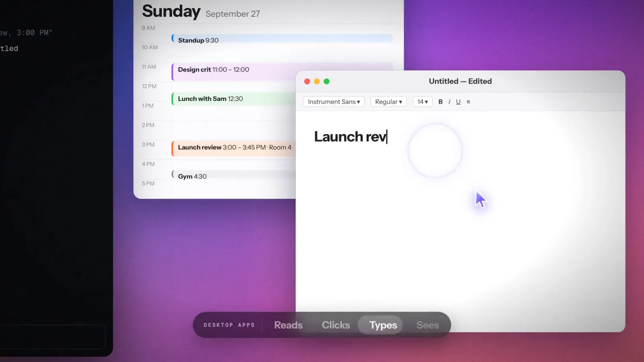This screenshot has height=362, width=644.
Task: Click the '4 PM' time label in calendar
Action: [x=148, y=164]
